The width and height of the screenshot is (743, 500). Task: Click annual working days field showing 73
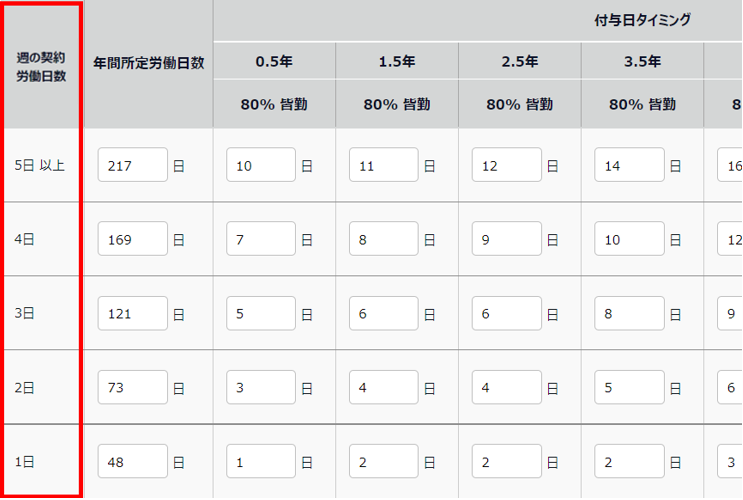point(133,387)
